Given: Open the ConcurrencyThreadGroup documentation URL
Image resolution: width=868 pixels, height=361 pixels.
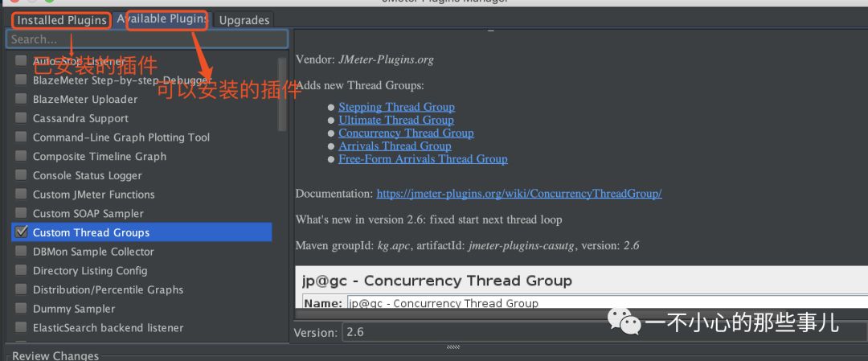Looking at the screenshot, I should click(x=519, y=194).
